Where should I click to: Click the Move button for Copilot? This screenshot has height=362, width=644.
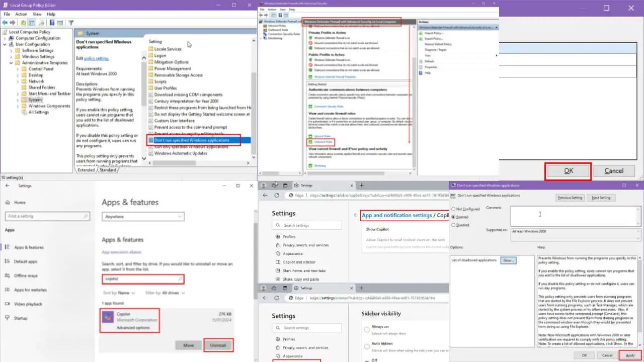(x=189, y=345)
